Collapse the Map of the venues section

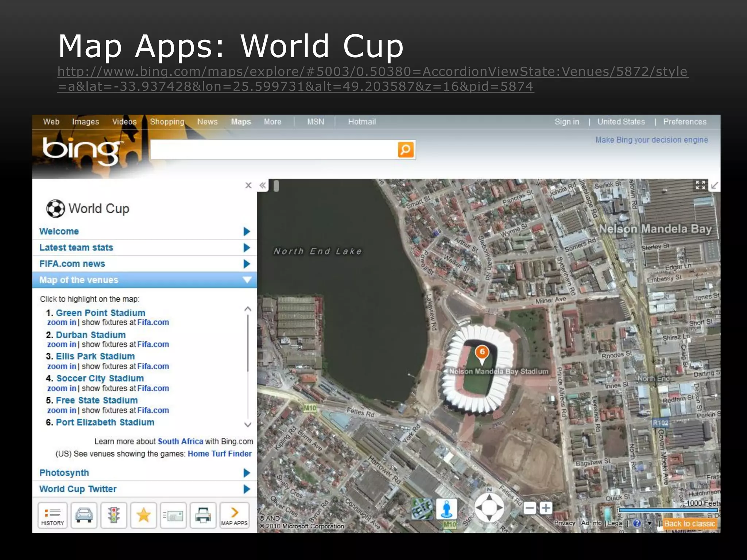coord(144,280)
